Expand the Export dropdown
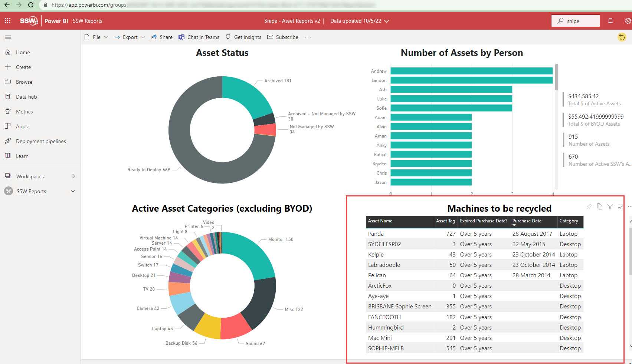The image size is (632, 364). click(x=129, y=37)
